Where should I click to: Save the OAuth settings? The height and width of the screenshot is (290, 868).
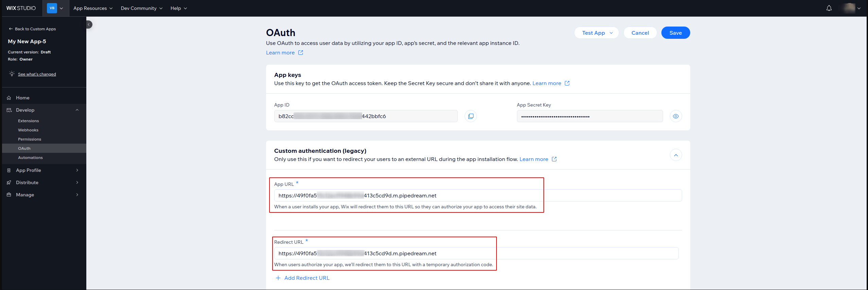[x=675, y=33]
